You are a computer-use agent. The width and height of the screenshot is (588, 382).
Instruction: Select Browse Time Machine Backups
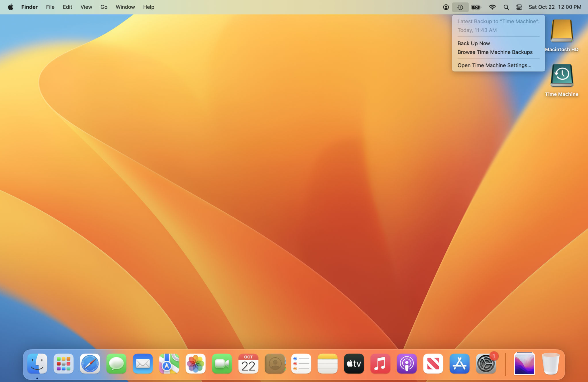pyautogui.click(x=495, y=52)
